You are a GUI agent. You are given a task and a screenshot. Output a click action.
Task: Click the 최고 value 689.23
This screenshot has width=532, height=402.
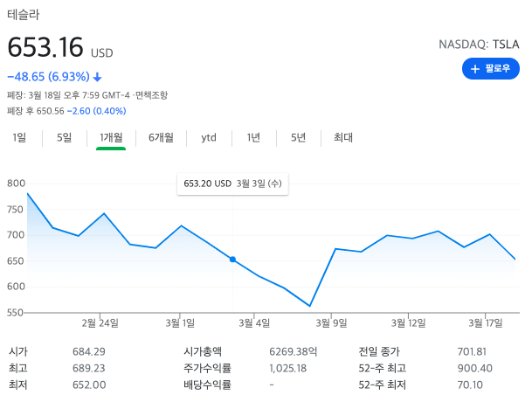point(89,368)
